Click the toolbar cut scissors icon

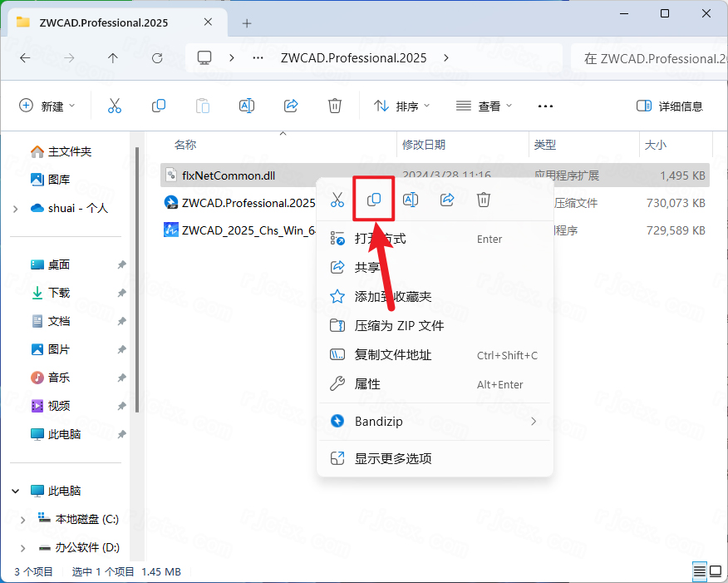[x=115, y=106]
